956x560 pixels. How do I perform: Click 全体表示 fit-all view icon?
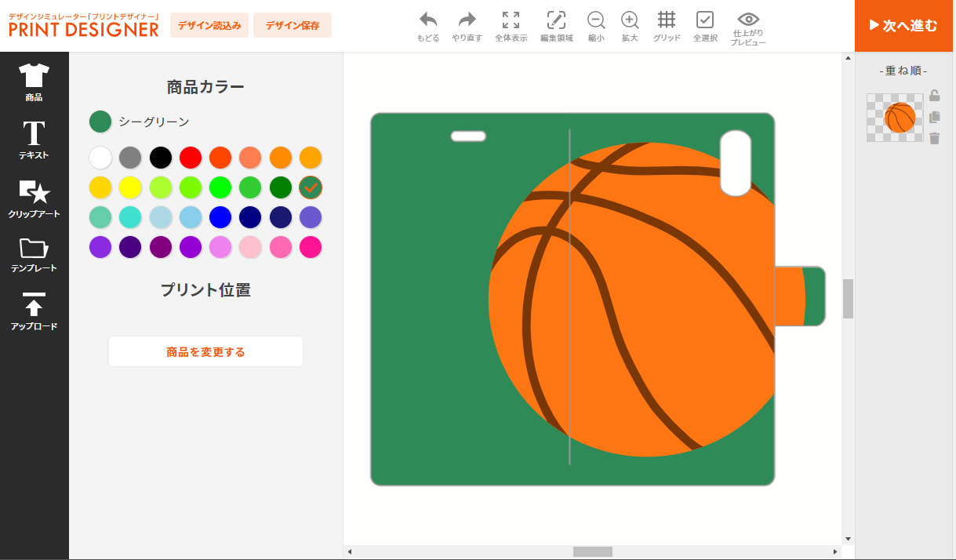point(511,27)
